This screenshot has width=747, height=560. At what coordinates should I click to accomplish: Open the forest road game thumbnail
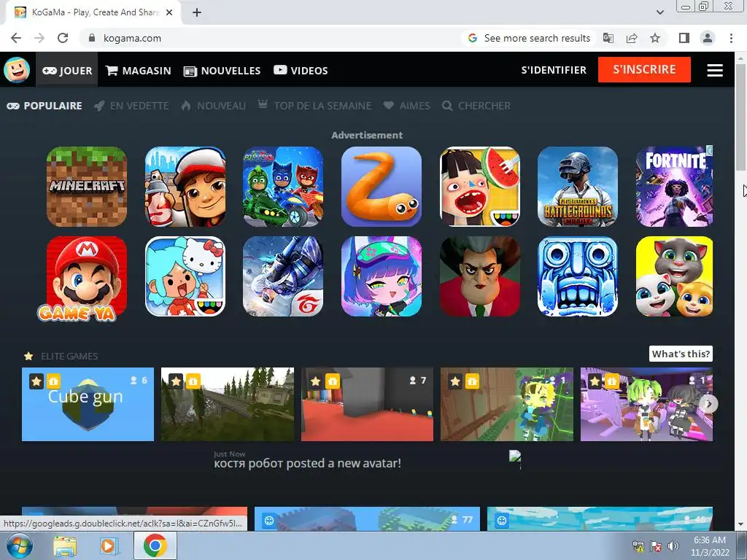point(228,404)
